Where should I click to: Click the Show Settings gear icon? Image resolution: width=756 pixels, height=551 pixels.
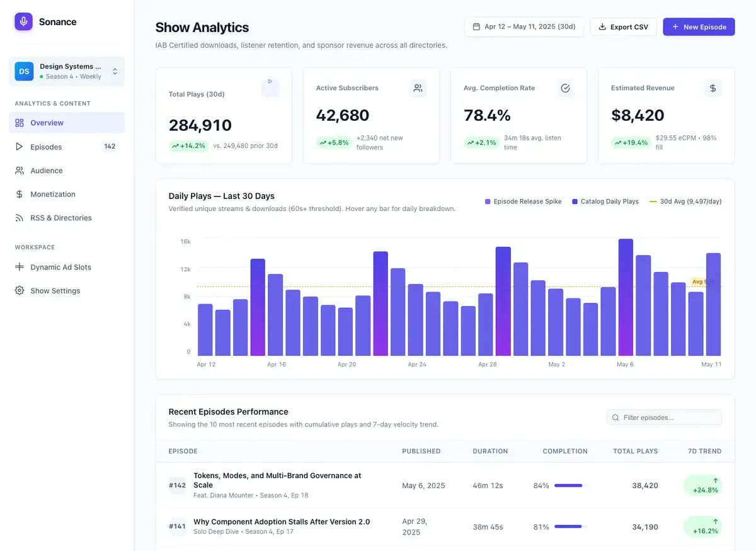(20, 291)
